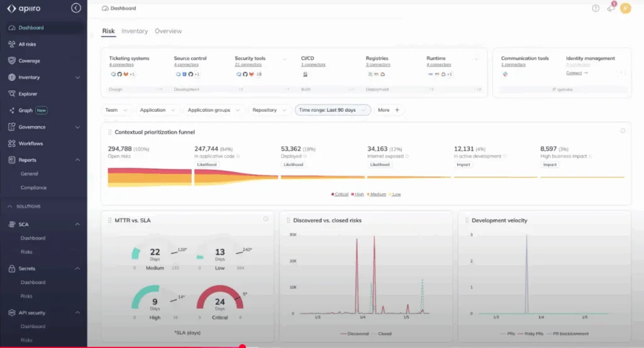Toggle Low legend in funnel
The image size is (644, 348).
tap(395, 194)
